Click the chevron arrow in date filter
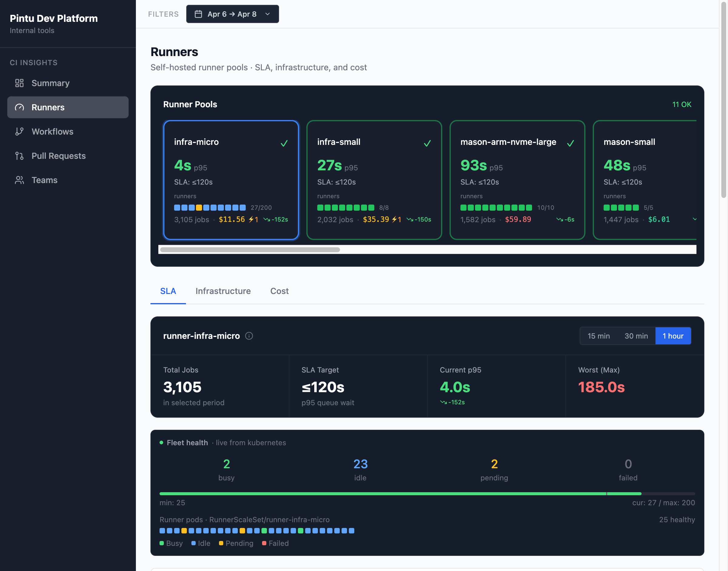 pyautogui.click(x=267, y=14)
